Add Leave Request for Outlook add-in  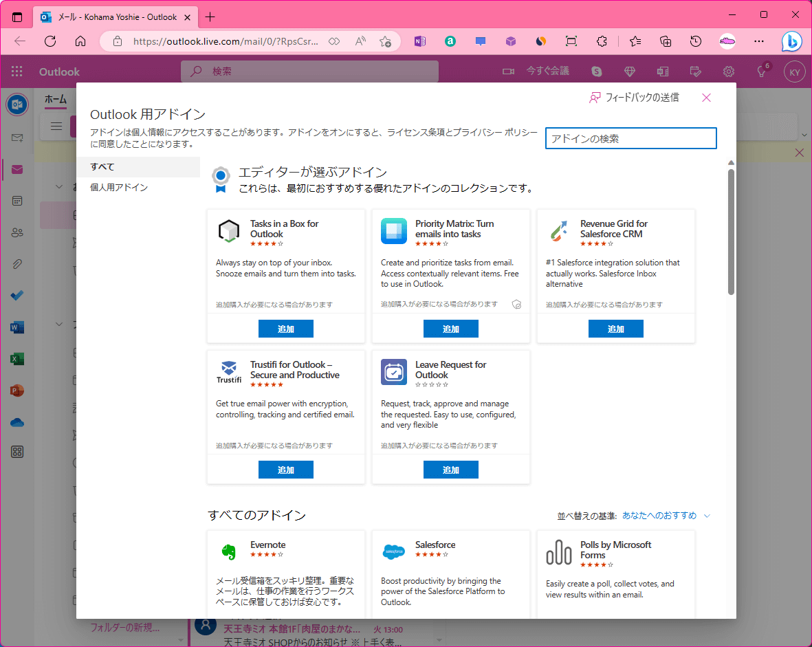pos(450,470)
